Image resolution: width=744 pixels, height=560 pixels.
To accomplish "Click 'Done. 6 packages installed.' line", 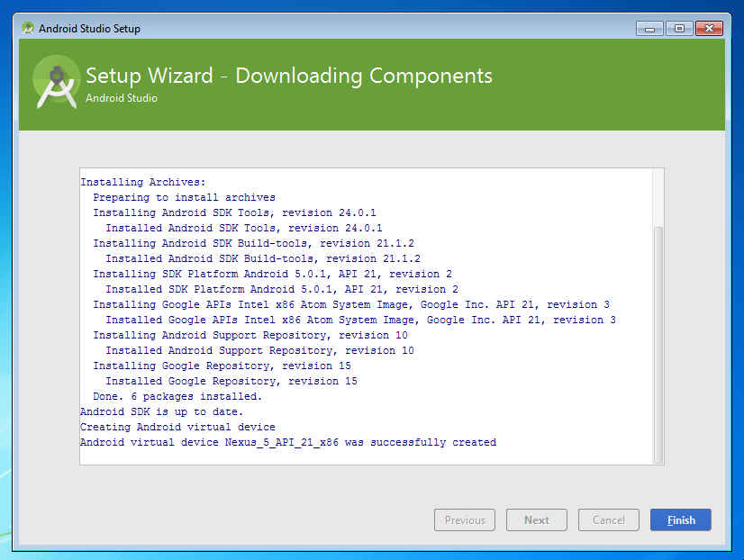I will pos(177,396).
